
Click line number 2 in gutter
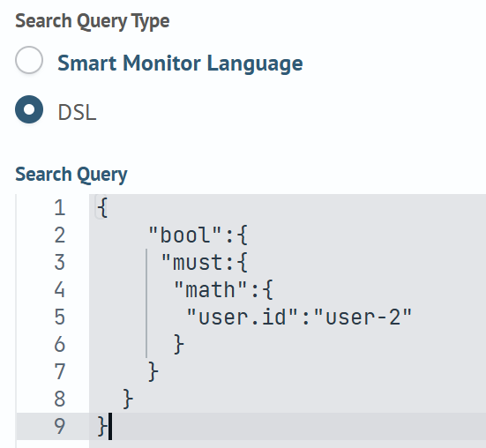click(59, 235)
